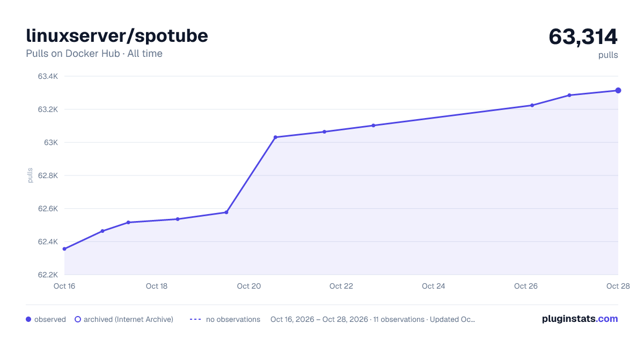Screen dimensions: 644x338
Task: Click the pluginstats.com link
Action: tap(580, 319)
